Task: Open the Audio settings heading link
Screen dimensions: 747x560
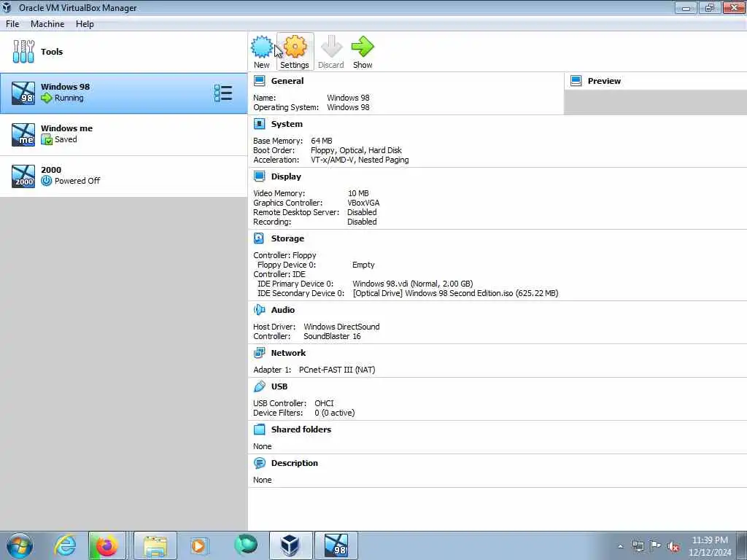Action: click(283, 310)
